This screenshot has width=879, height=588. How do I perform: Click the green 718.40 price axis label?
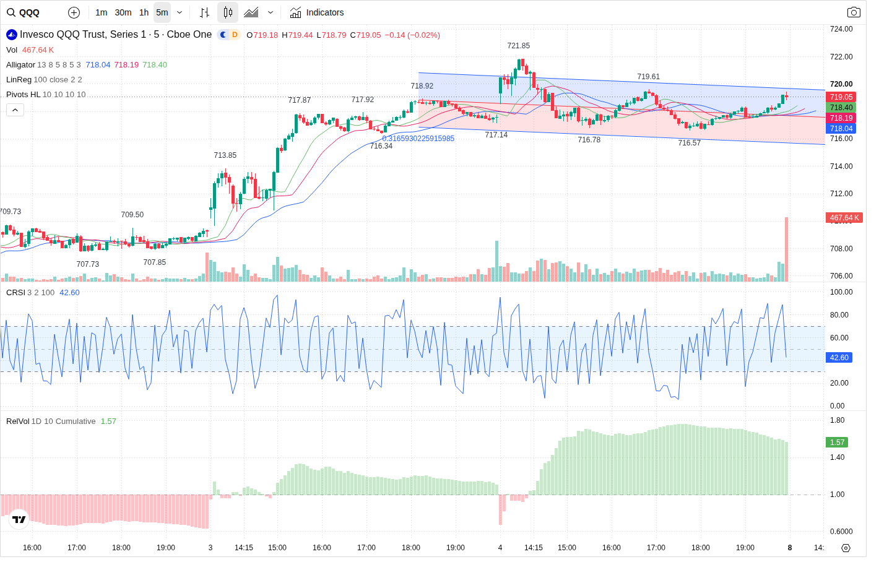(x=841, y=108)
